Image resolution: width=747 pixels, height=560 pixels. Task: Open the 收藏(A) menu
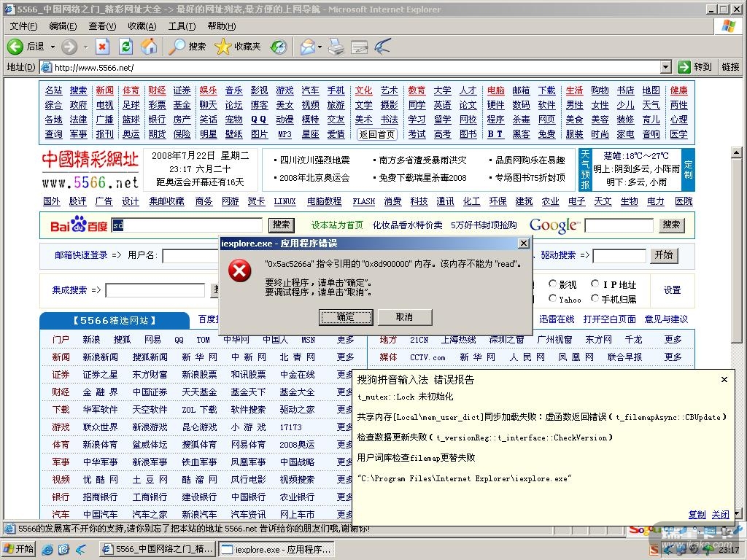pyautogui.click(x=142, y=26)
